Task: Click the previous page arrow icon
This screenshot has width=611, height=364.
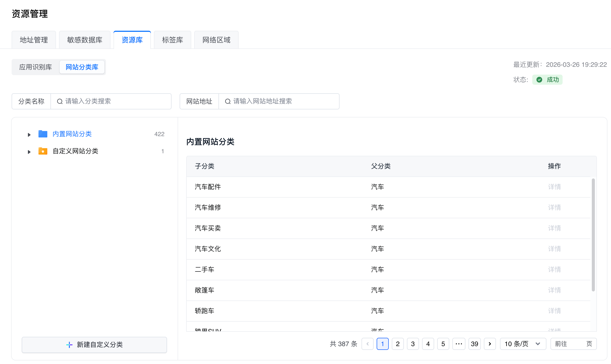Action: click(368, 344)
